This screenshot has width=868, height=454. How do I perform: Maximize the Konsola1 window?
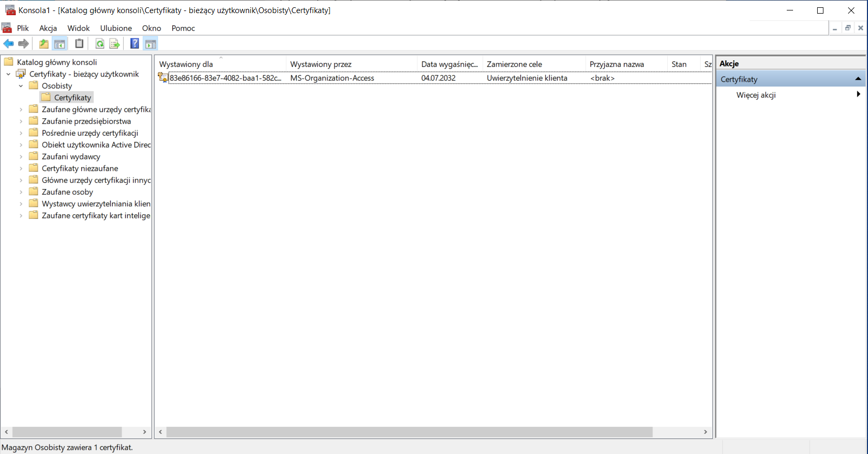(x=820, y=10)
